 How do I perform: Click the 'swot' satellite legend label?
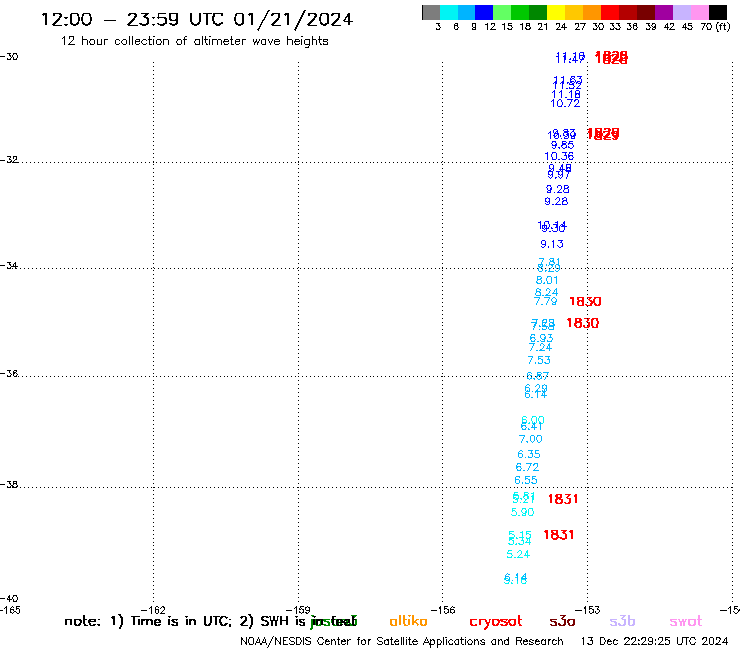[686, 621]
